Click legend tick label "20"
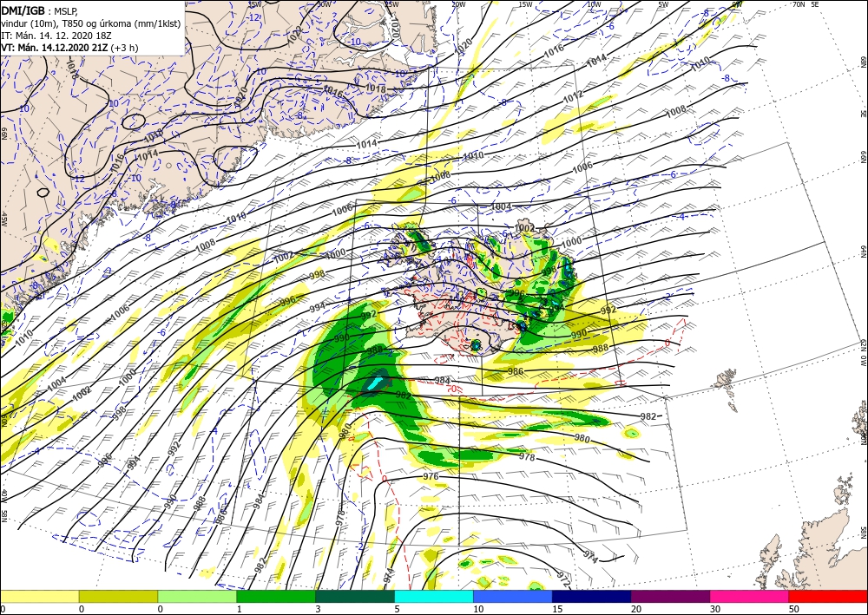 (636, 610)
